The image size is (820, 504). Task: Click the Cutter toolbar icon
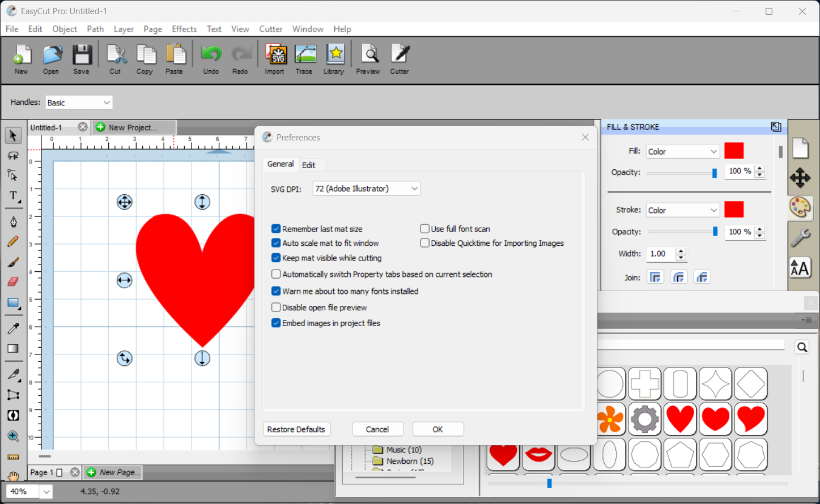(x=400, y=59)
